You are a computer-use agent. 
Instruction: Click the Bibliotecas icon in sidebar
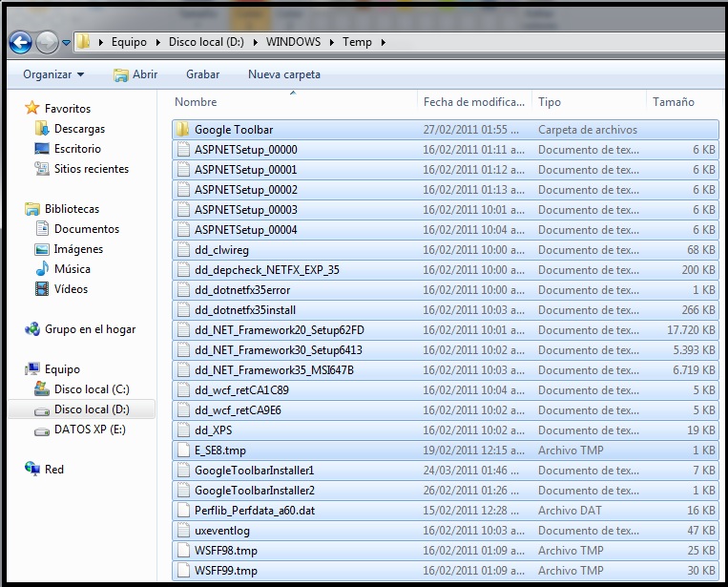32,209
